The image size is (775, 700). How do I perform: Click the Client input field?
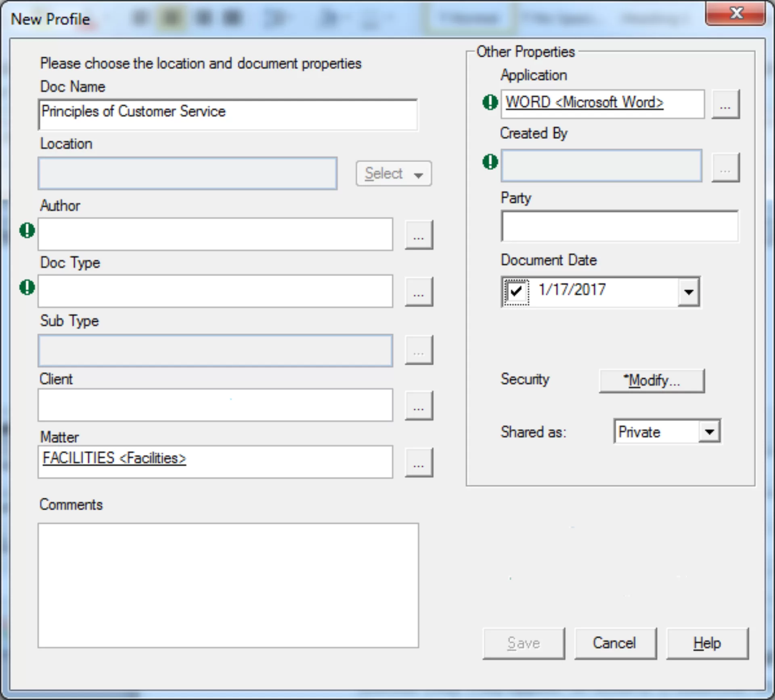point(216,405)
